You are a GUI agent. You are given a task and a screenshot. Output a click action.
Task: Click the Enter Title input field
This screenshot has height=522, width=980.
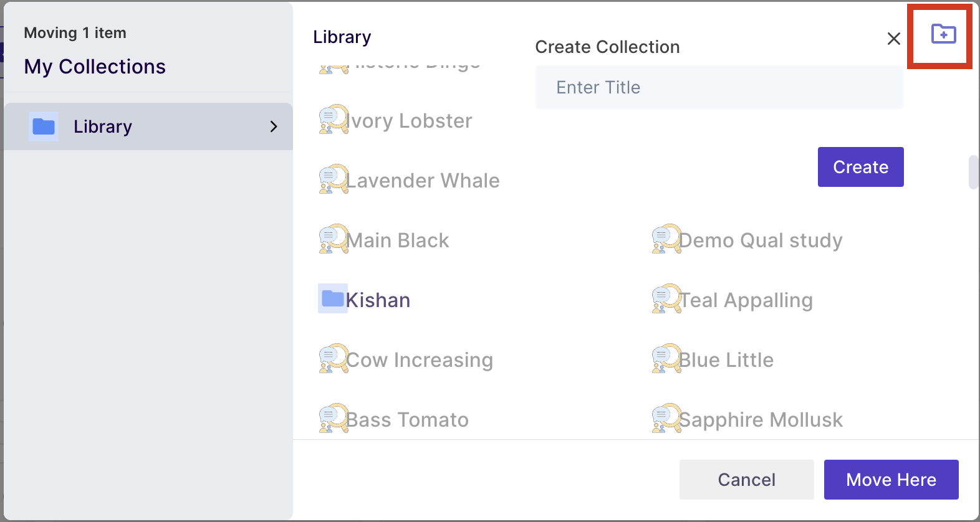(x=719, y=87)
